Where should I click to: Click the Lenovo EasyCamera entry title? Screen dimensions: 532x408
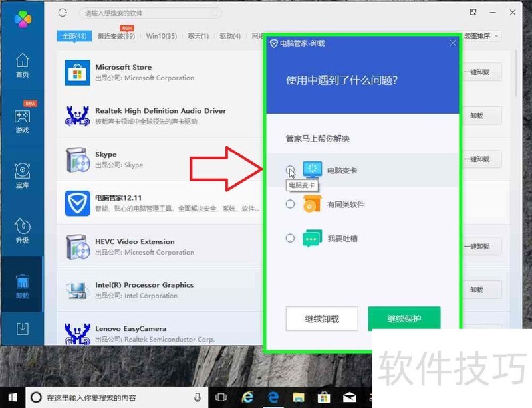click(130, 328)
